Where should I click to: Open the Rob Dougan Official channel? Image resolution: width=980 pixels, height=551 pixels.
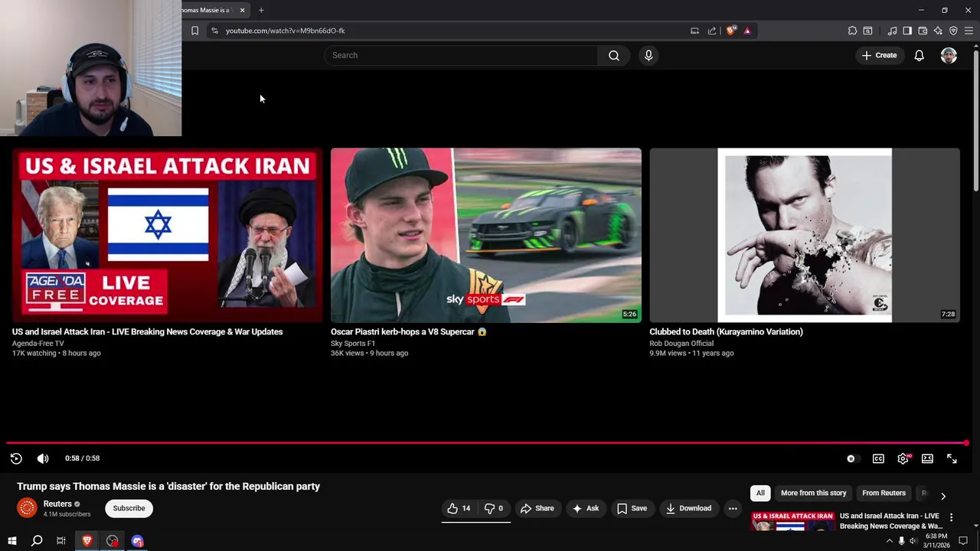tap(681, 343)
